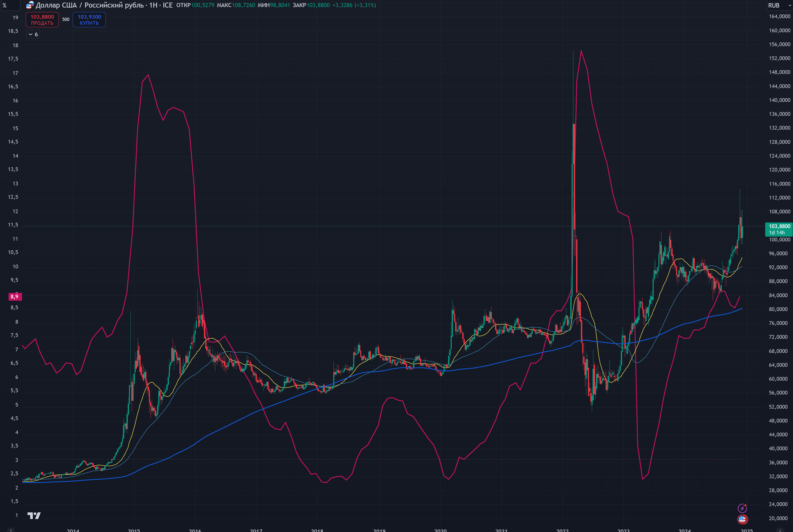Click the 2024 label on the time axis
This screenshot has width=793, height=532.
(x=685, y=530)
